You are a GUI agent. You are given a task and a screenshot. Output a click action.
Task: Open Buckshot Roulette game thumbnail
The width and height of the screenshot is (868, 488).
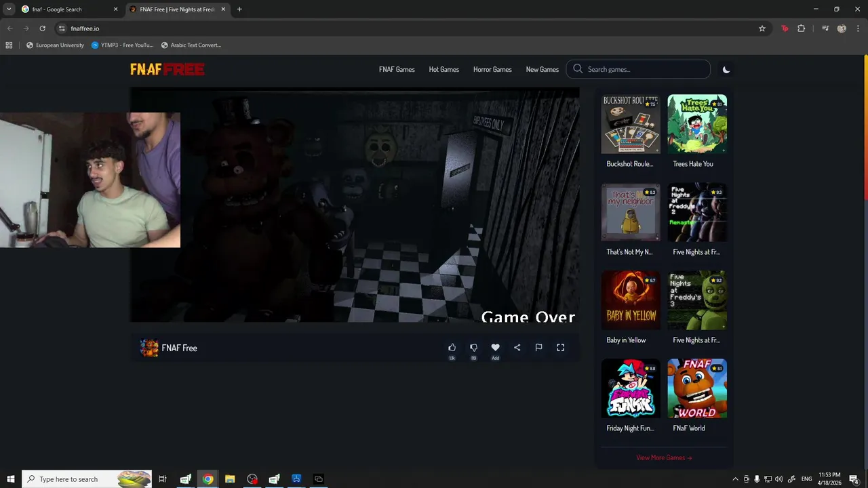631,124
